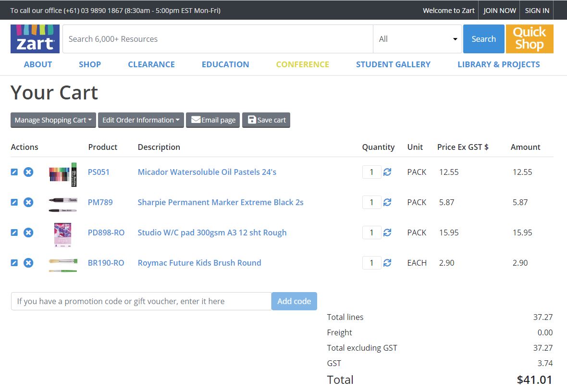Image resolution: width=567 pixels, height=392 pixels.
Task: Click the Total lines value 37.27
Action: pos(543,317)
